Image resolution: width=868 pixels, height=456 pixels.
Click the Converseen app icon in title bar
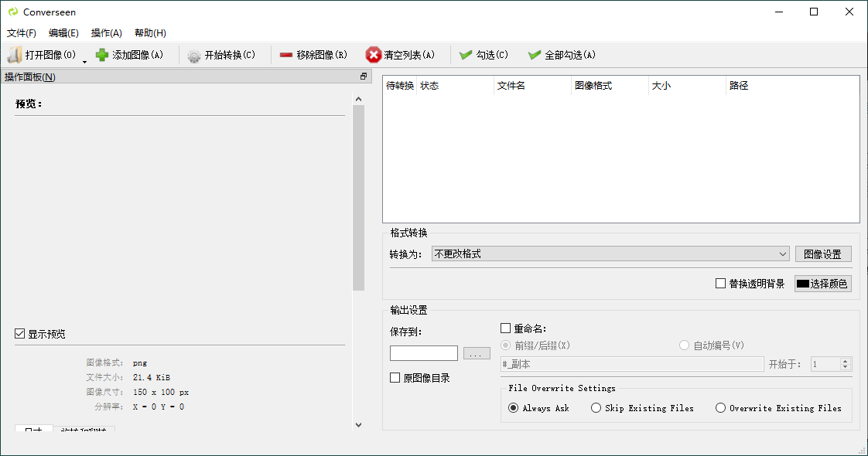[12, 12]
